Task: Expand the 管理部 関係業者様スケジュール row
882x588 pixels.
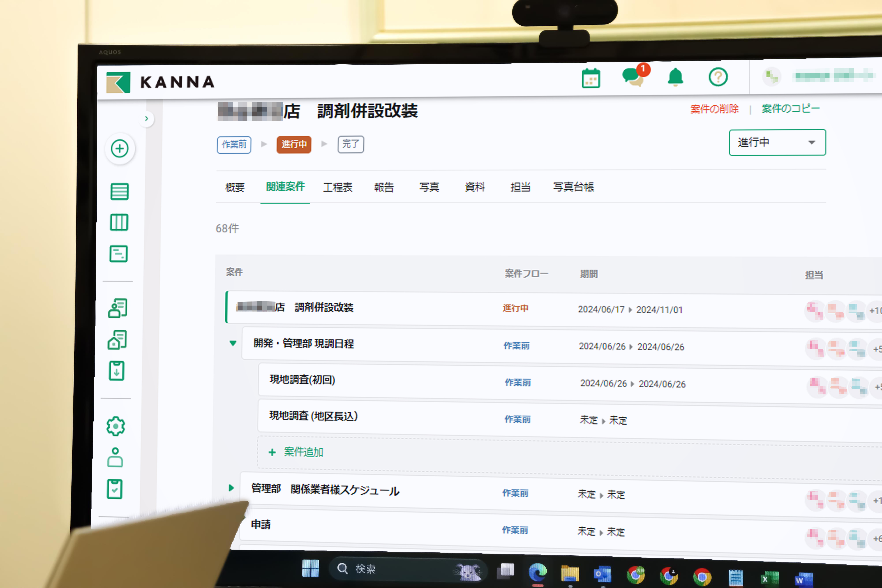Action: 231,488
